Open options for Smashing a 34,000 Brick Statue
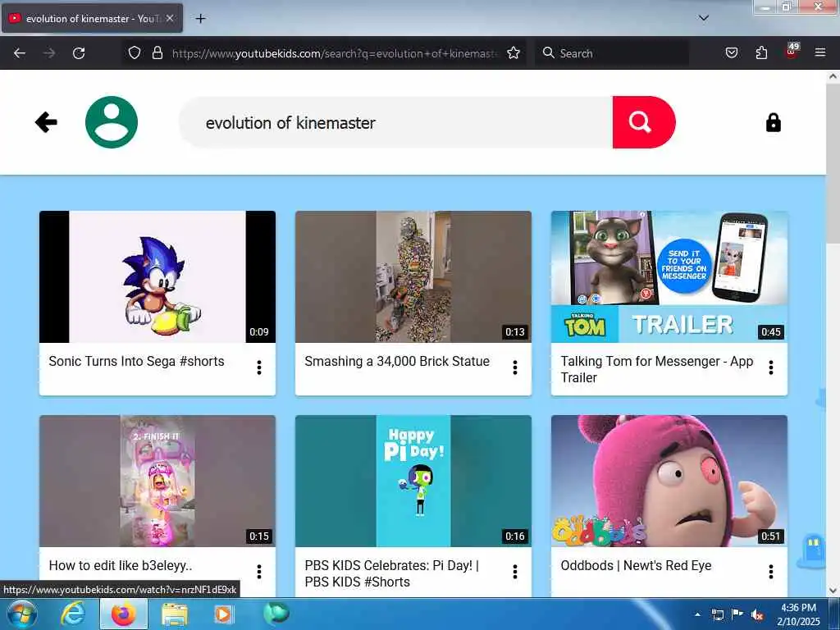The height and width of the screenshot is (630, 840). (515, 367)
